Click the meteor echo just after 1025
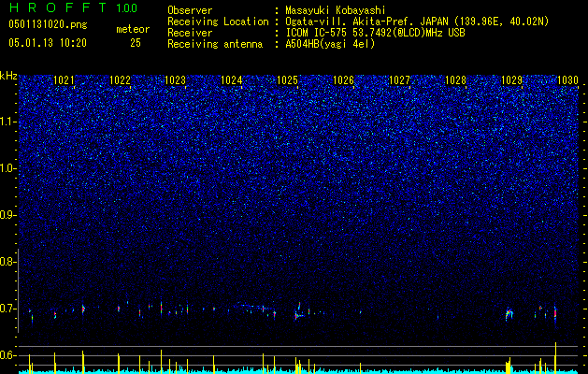The height and width of the screenshot is (374, 588). point(299,311)
